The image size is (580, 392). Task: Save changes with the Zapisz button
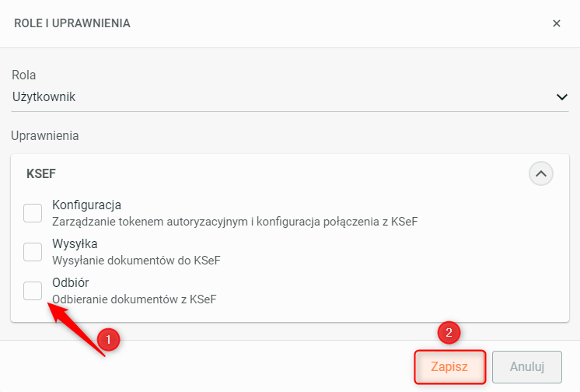pos(449,366)
